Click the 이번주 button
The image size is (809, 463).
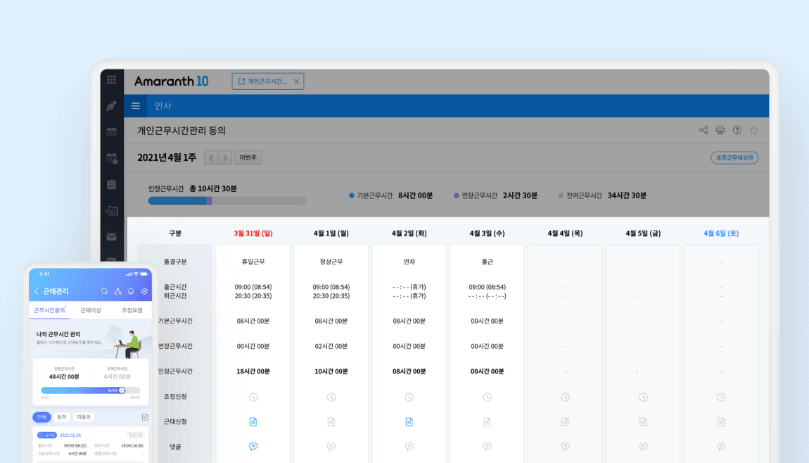point(248,157)
